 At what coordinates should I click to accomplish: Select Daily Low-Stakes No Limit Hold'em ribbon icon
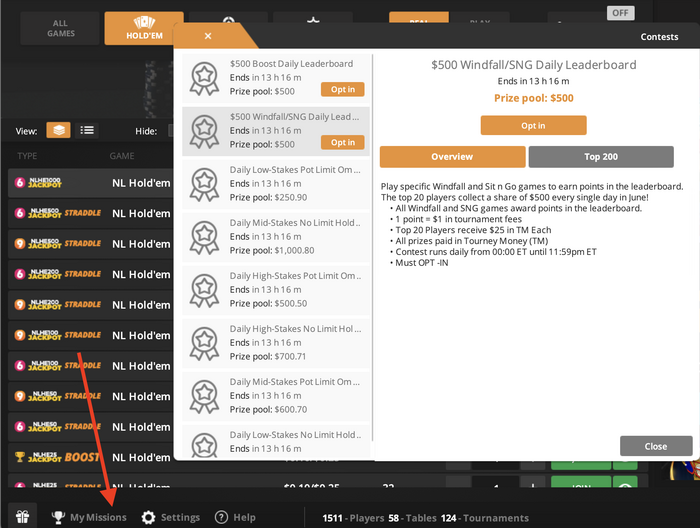click(x=204, y=445)
